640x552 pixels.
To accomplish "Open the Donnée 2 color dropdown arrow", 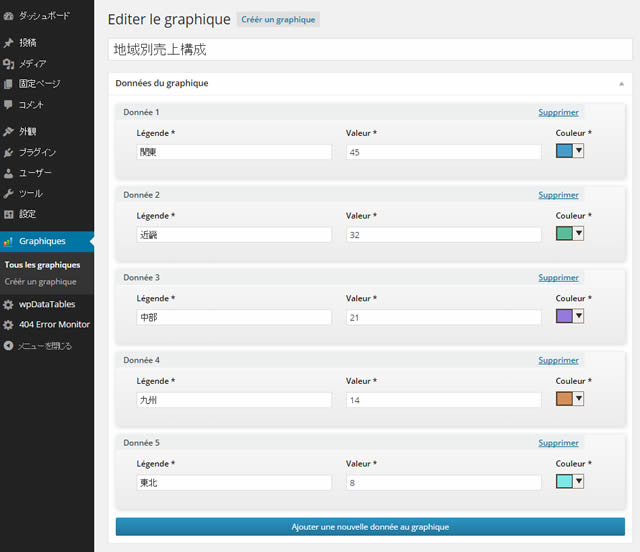I will coord(578,234).
